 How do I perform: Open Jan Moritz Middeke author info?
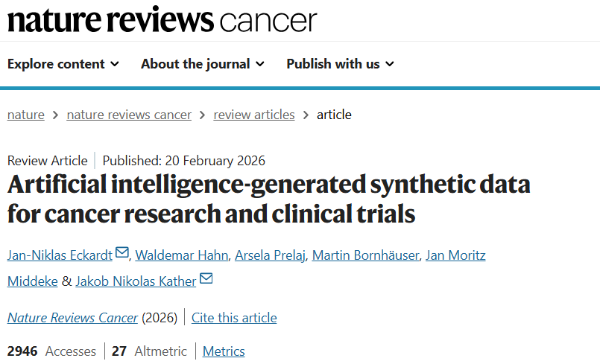click(x=456, y=255)
